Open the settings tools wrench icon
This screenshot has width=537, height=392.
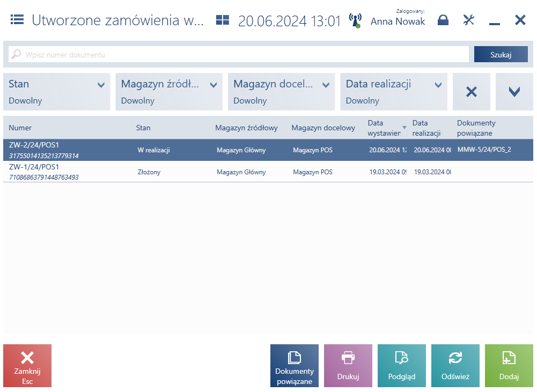click(x=468, y=20)
